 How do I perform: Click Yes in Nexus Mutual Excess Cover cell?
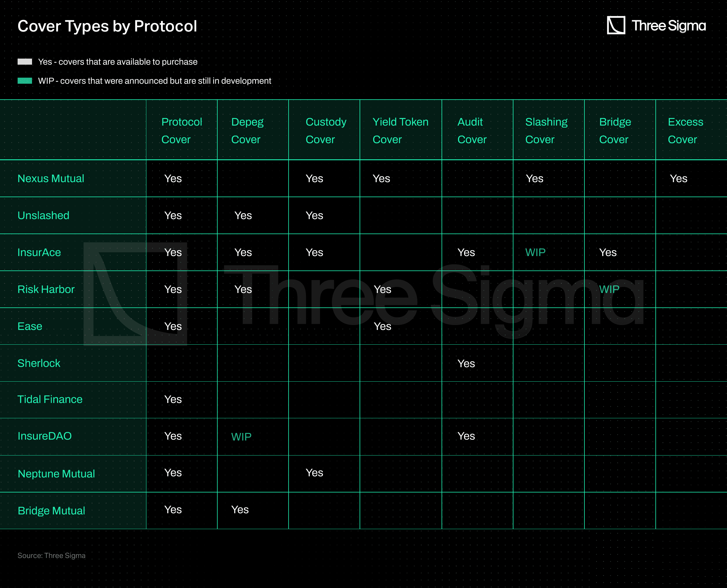[678, 178]
